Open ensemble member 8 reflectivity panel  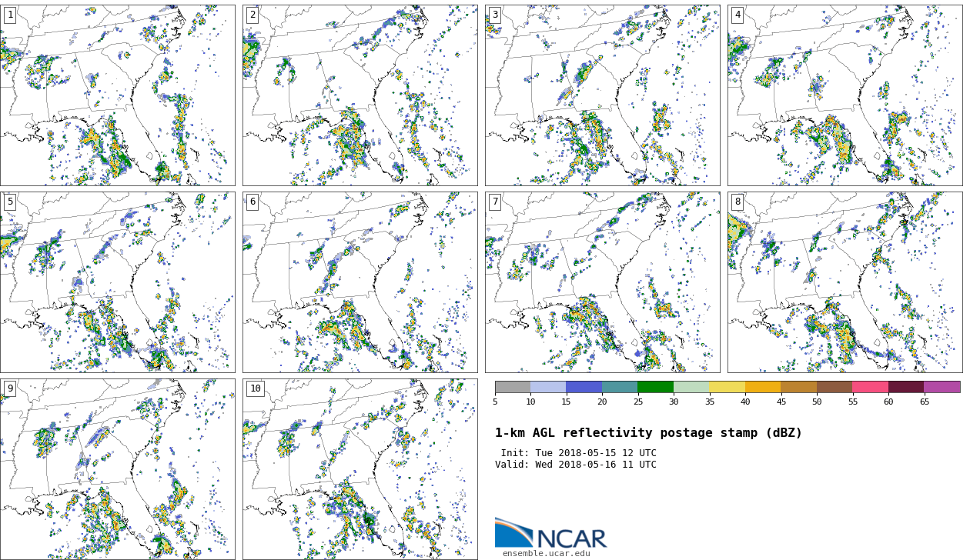[x=845, y=282]
